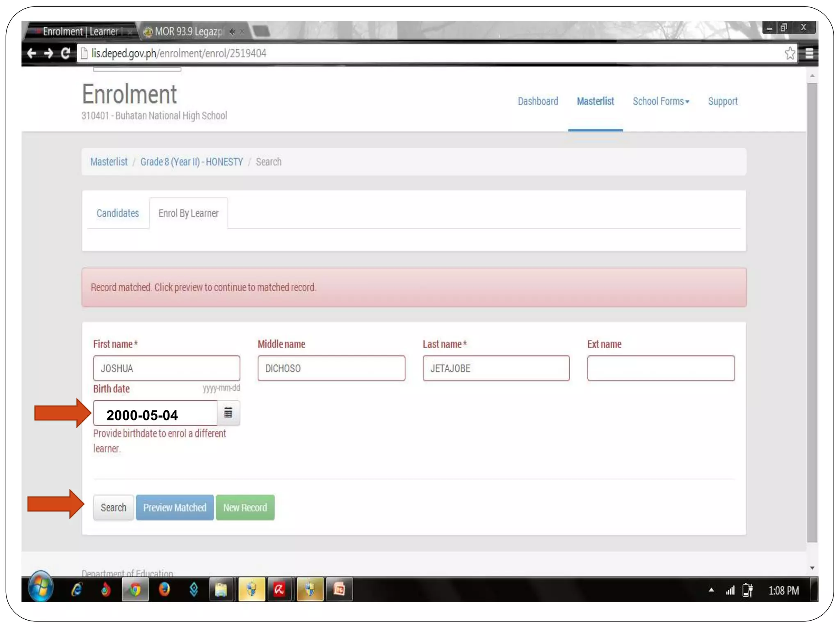The image size is (840, 630).
Task: Focus the Ext name input field
Action: (x=660, y=368)
